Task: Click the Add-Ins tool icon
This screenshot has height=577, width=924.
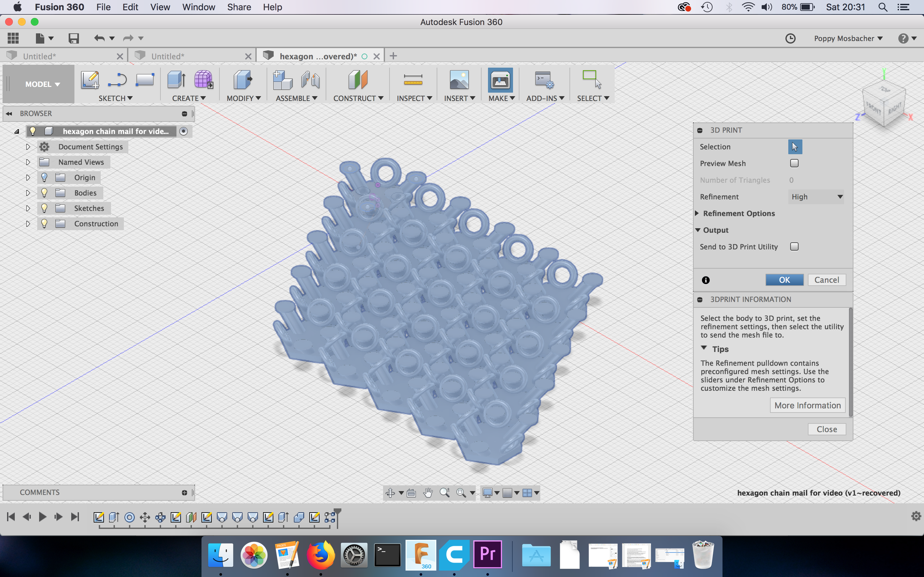Action: [x=543, y=80]
